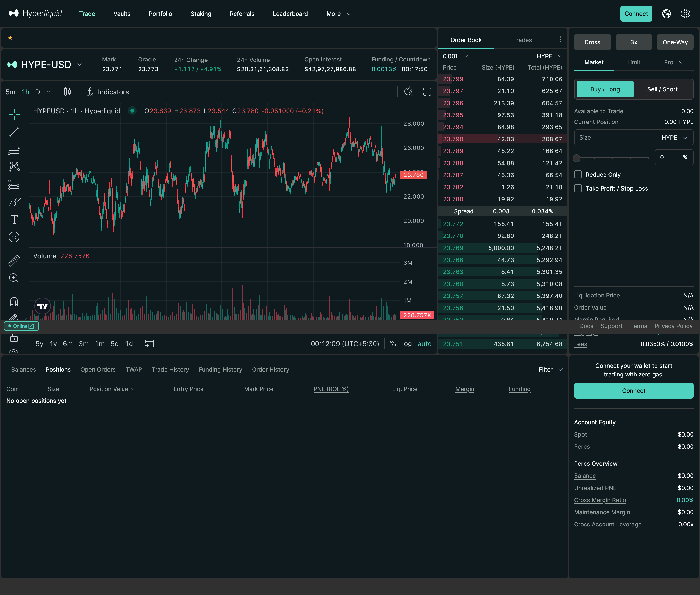Check Take Profit / Stop Loss option
Screen dimensions: 700x595
click(x=578, y=188)
